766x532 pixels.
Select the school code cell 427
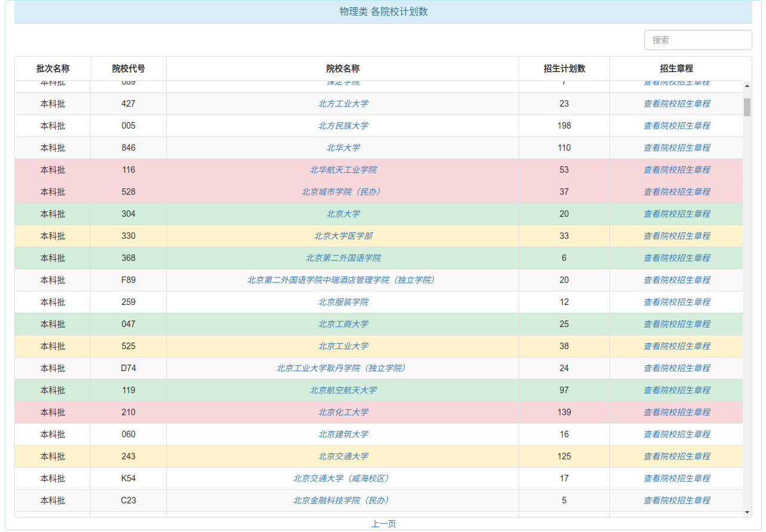(129, 104)
